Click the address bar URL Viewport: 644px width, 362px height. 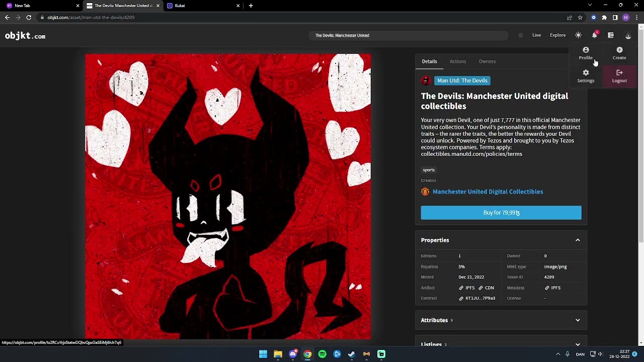91,18
